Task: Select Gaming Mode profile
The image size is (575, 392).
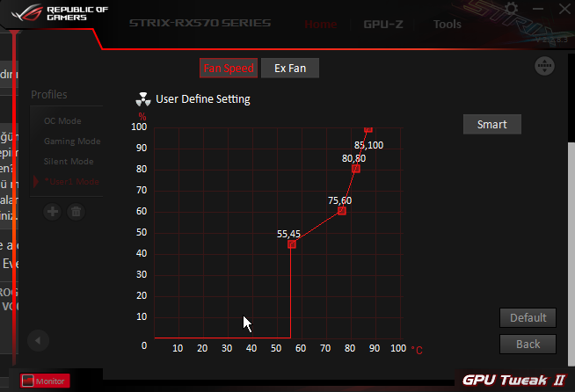Action: [x=72, y=142]
